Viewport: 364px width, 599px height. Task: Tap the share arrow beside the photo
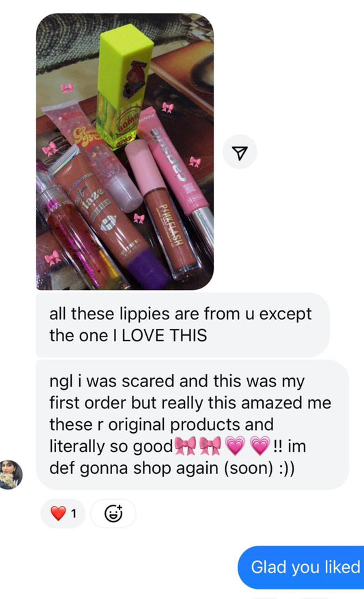click(x=240, y=152)
